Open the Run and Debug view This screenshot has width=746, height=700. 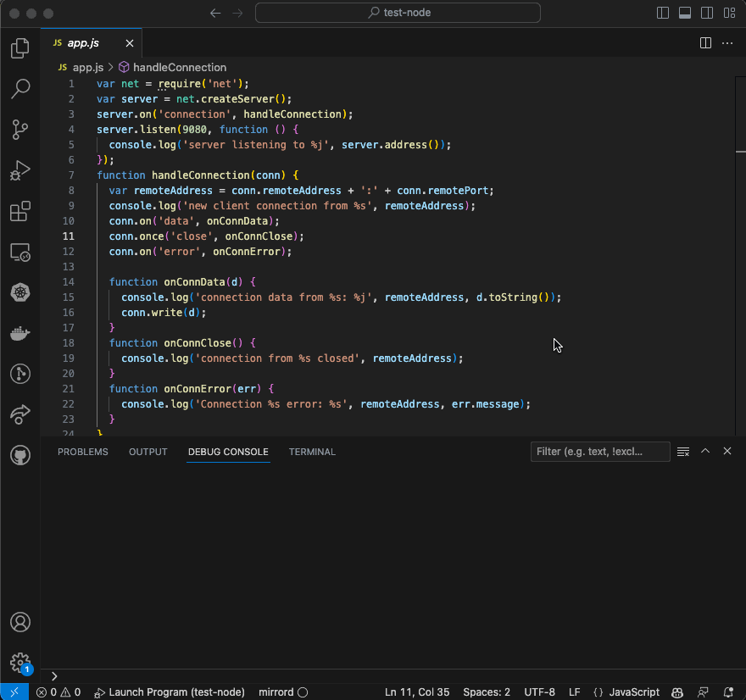[19, 170]
